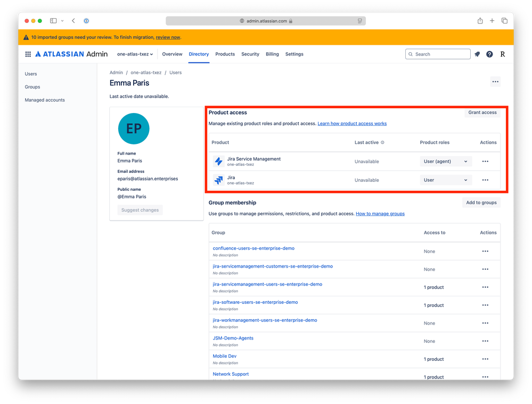Open the Overview tab
This screenshot has height=404, width=532.
click(172, 54)
